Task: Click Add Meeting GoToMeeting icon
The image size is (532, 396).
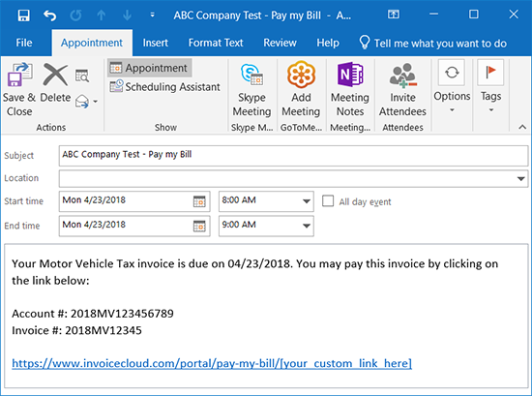Action: (x=301, y=74)
